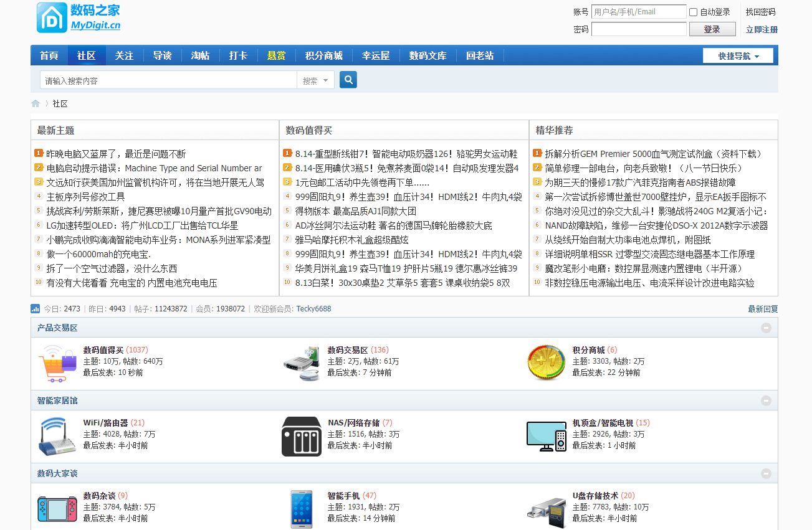Image resolution: width=812 pixels, height=530 pixels.
Task: Open the 数码文库 nav item
Action: click(x=427, y=55)
